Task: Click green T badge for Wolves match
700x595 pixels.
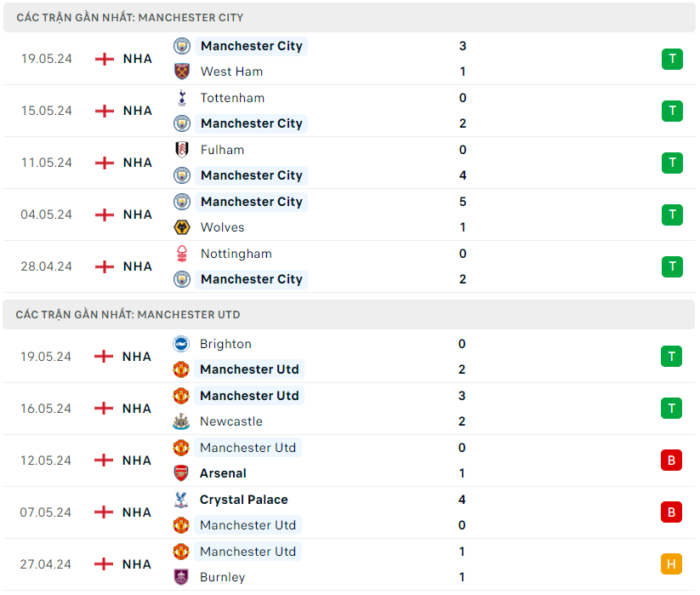Action: coord(672,215)
